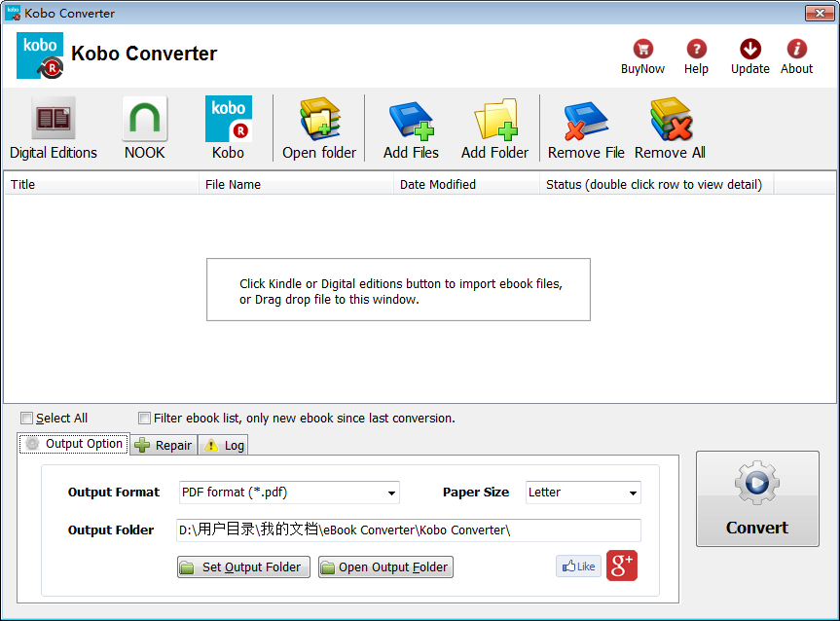The height and width of the screenshot is (621, 840).
Task: Switch to the Repair tab
Action: click(x=164, y=445)
